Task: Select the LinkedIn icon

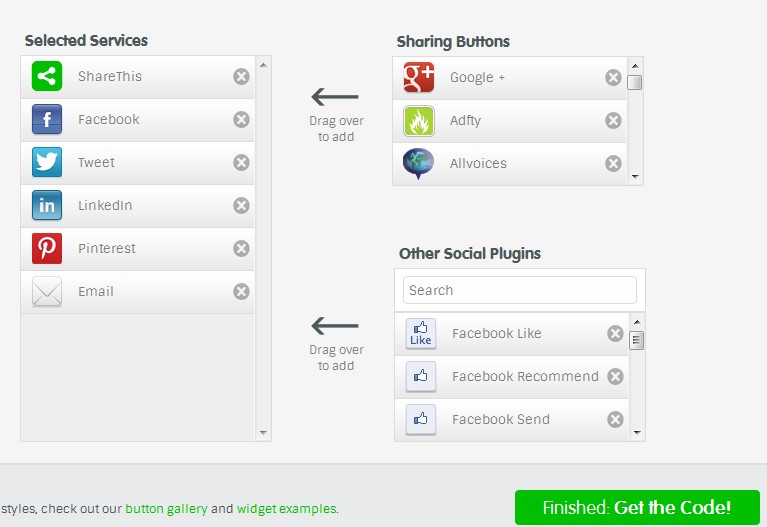Action: [x=47, y=206]
